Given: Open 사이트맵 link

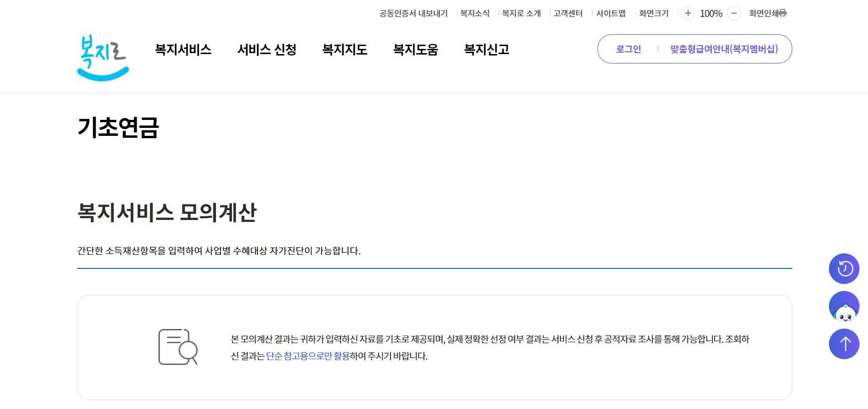Looking at the screenshot, I should tap(611, 13).
